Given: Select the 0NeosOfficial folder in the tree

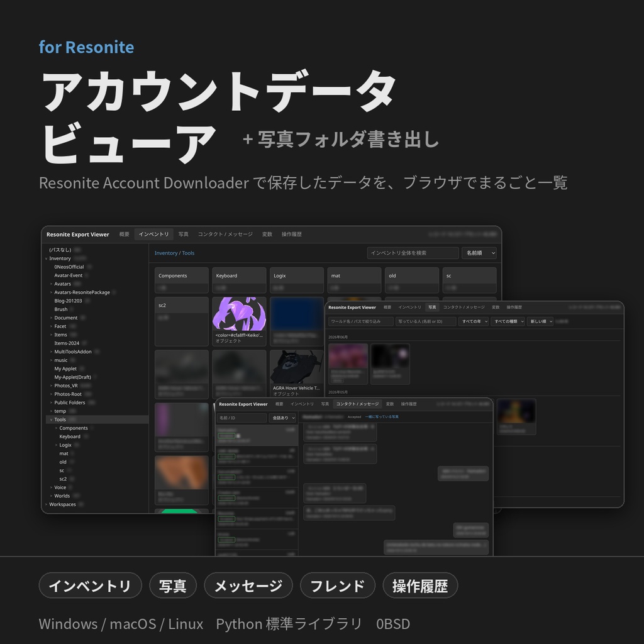Looking at the screenshot, I should pyautogui.click(x=69, y=267).
